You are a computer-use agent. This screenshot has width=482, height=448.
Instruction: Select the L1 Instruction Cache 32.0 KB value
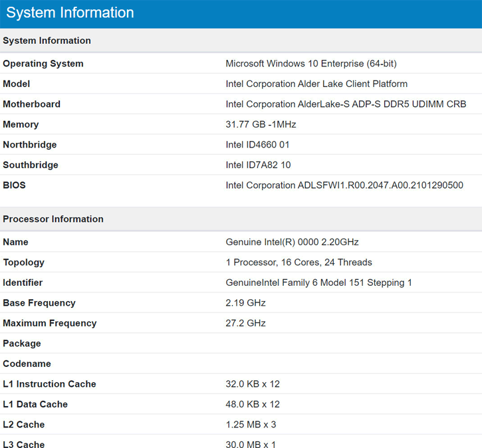(253, 384)
